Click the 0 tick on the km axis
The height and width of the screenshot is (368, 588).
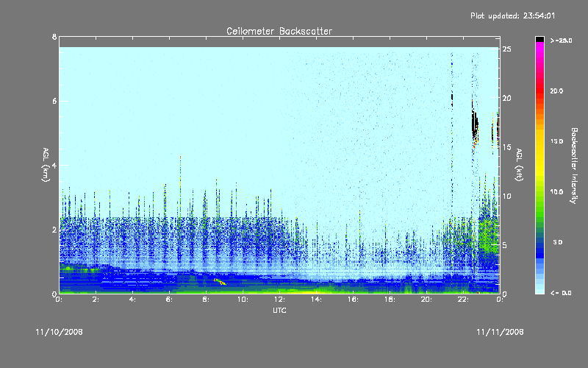(54, 294)
